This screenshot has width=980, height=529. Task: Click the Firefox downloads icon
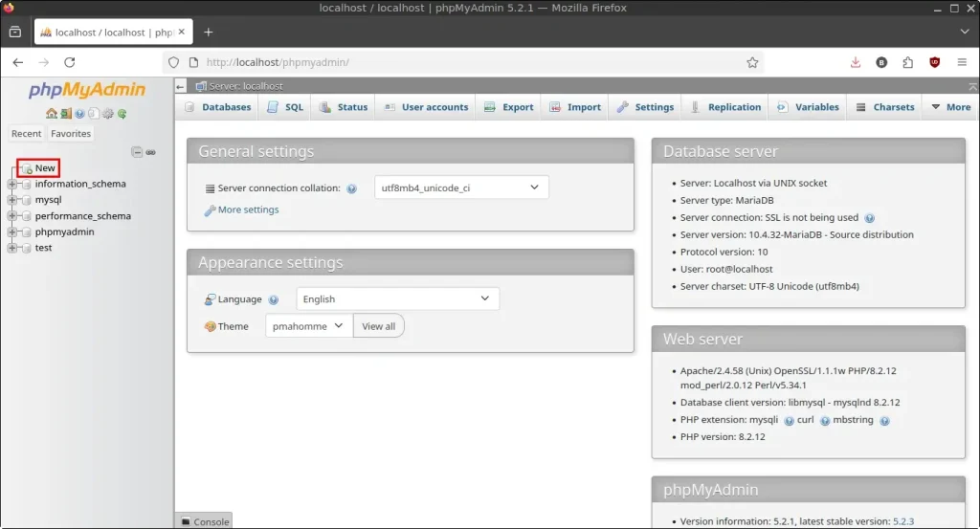pyautogui.click(x=855, y=62)
